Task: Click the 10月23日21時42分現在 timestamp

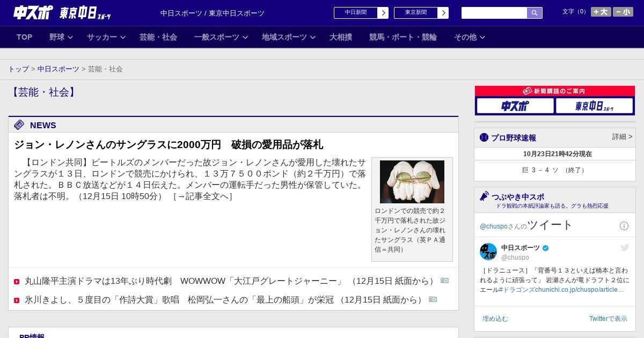Action: (x=558, y=154)
